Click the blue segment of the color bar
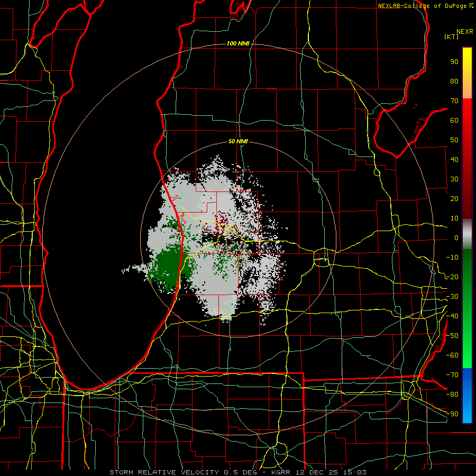The image size is (476, 476). (467, 396)
